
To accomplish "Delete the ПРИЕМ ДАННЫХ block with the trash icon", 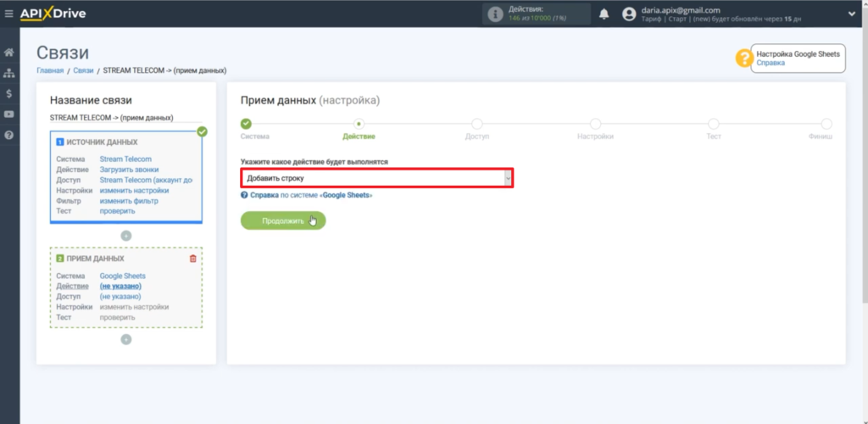I will coord(192,259).
